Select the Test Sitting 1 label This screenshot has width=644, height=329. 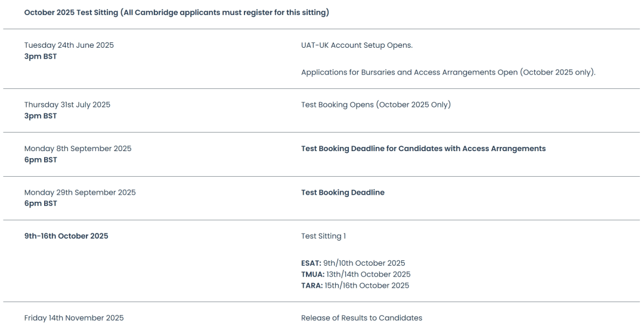coord(324,236)
